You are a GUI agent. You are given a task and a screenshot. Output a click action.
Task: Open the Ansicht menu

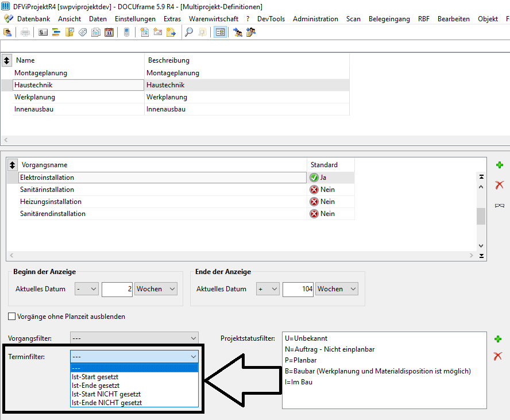[69, 19]
